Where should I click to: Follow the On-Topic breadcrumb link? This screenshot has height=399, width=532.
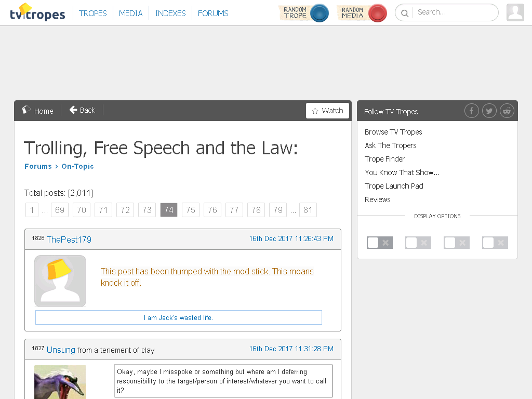click(x=77, y=166)
